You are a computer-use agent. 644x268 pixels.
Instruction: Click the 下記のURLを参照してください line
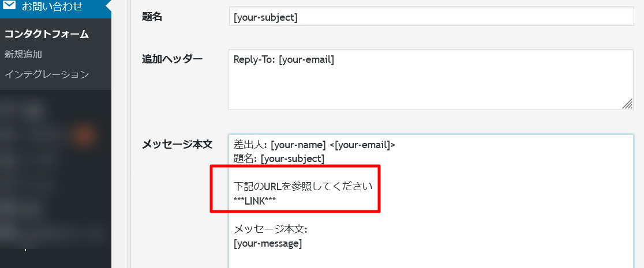tap(304, 187)
